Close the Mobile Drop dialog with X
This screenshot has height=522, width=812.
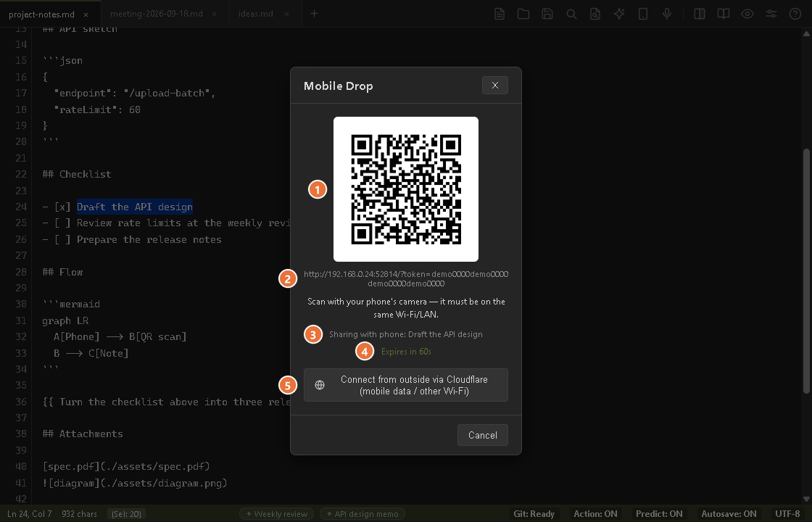point(494,86)
